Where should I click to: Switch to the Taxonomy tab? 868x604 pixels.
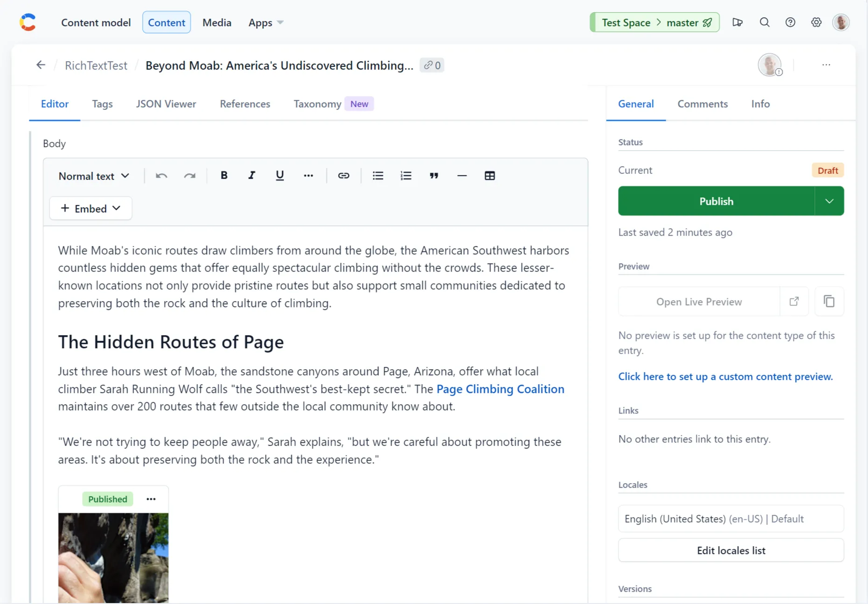pyautogui.click(x=333, y=104)
